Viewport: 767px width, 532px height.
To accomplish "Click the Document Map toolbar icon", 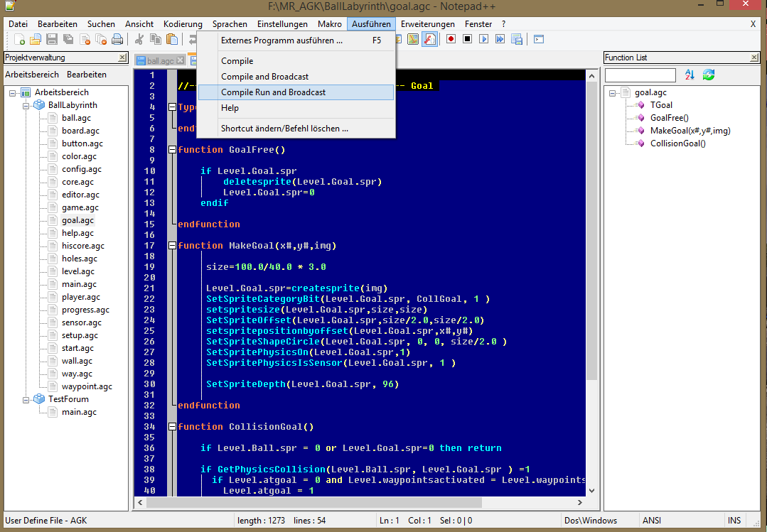I will [x=413, y=39].
